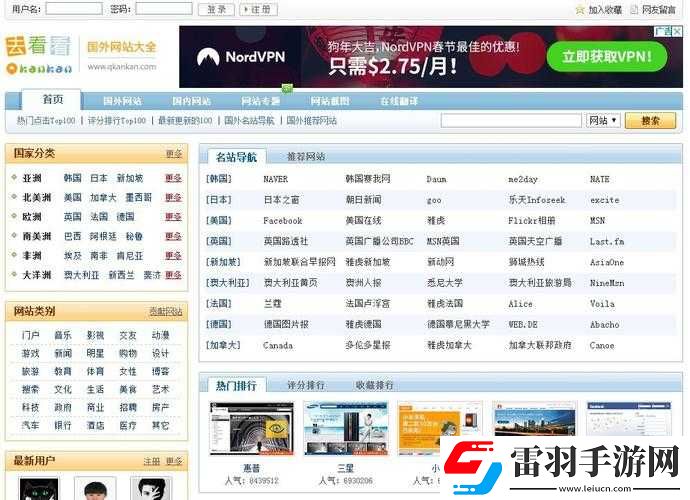Click 注册 link in 最新用户 header
This screenshot has height=500, width=690.
[x=151, y=461]
